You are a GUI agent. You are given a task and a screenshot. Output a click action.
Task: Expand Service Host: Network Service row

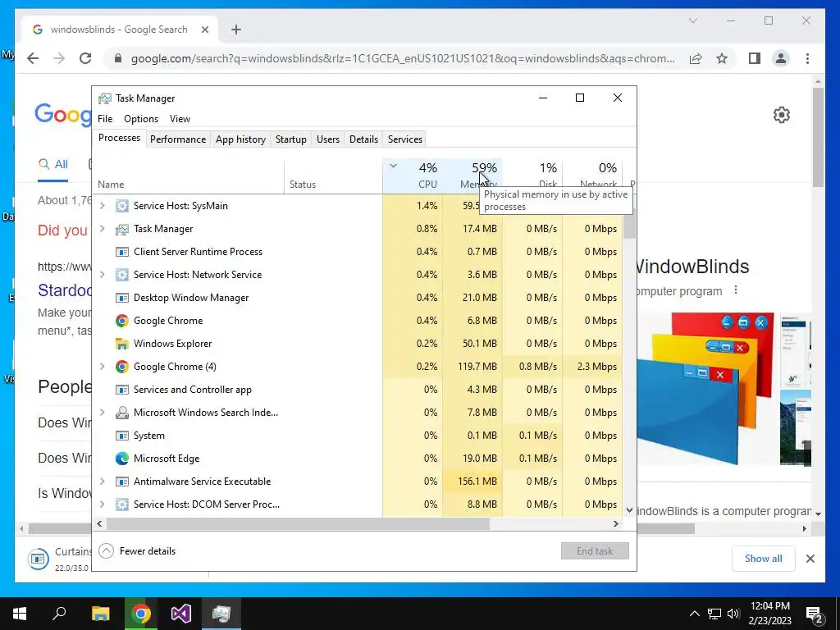point(103,275)
